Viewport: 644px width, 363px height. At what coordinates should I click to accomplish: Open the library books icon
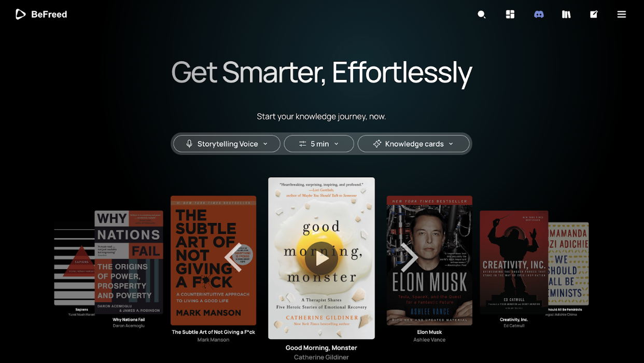[x=566, y=15]
